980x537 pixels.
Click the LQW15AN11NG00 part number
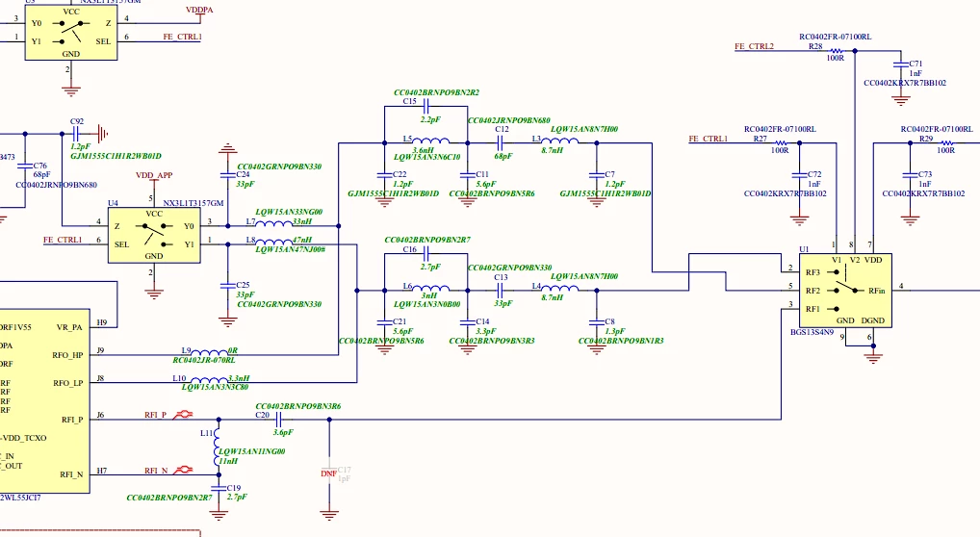[x=252, y=451]
